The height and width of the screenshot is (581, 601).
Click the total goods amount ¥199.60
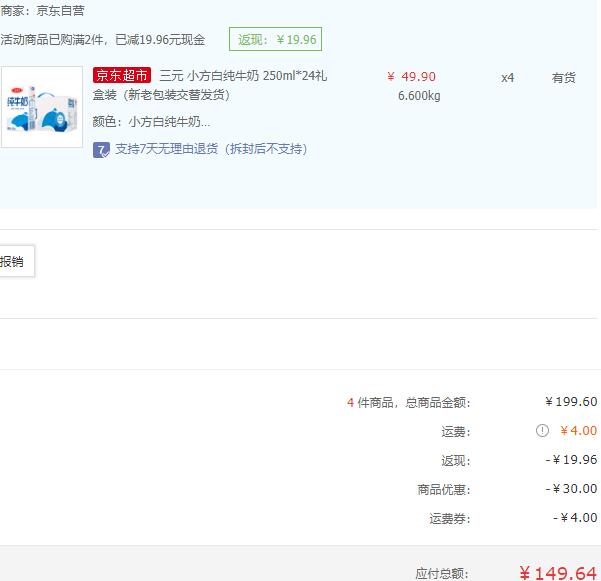(x=571, y=402)
